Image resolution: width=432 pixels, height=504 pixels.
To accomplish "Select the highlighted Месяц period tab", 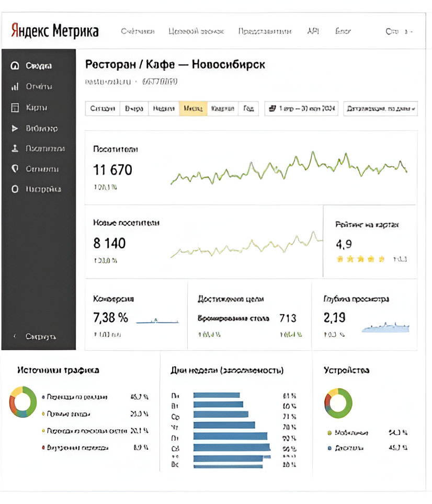I will click(193, 109).
